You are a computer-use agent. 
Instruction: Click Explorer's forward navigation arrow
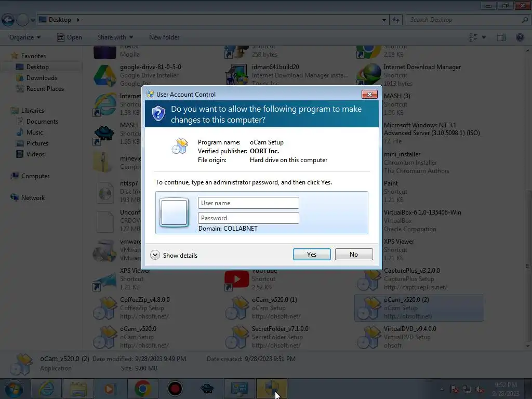22,20
